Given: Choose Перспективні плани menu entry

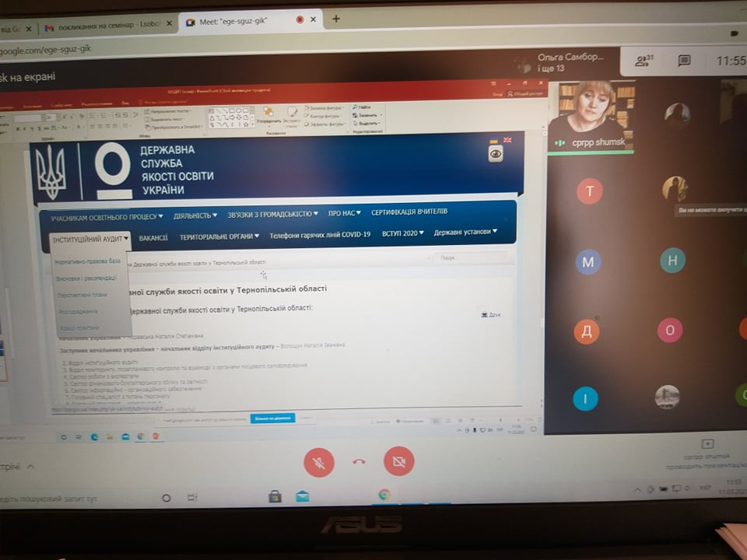Looking at the screenshot, I should [82, 295].
